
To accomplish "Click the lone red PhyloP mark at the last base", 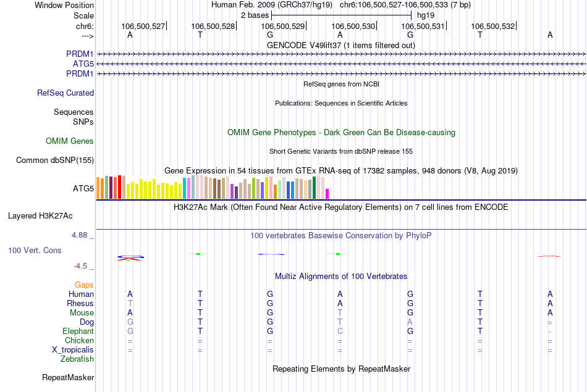I will point(549,256).
